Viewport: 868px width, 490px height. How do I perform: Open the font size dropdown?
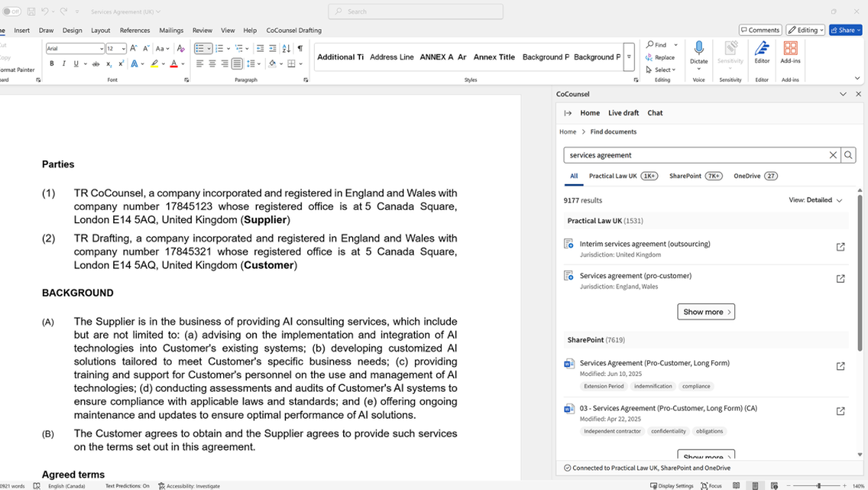pos(123,48)
